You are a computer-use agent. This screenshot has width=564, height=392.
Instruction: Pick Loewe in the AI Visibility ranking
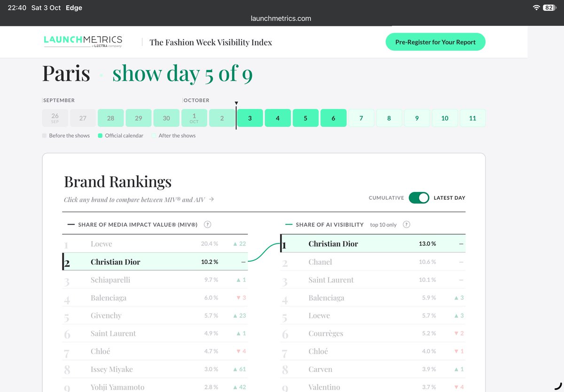point(373,315)
